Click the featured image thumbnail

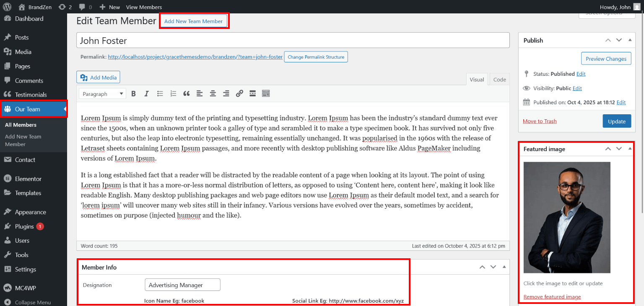[567, 217]
